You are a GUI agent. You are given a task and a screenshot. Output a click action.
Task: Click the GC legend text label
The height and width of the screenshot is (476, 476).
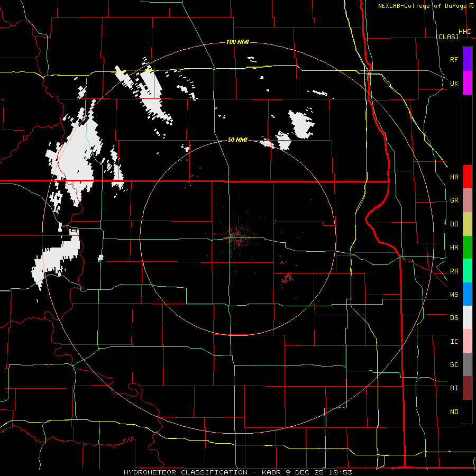pyautogui.click(x=454, y=365)
